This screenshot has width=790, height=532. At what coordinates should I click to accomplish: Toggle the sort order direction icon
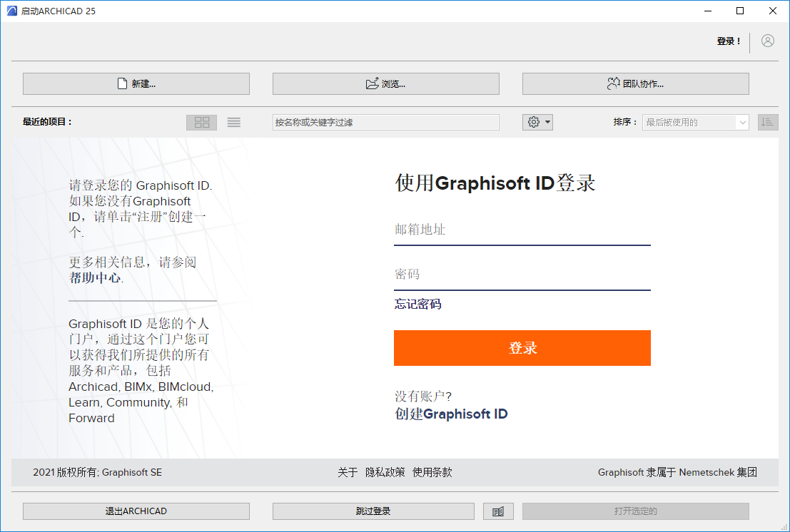768,123
